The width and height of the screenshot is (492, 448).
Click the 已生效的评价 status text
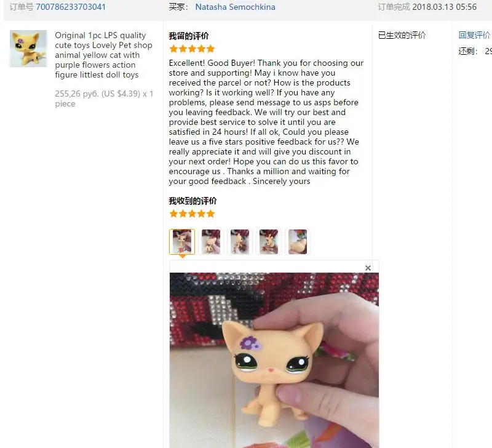402,35
